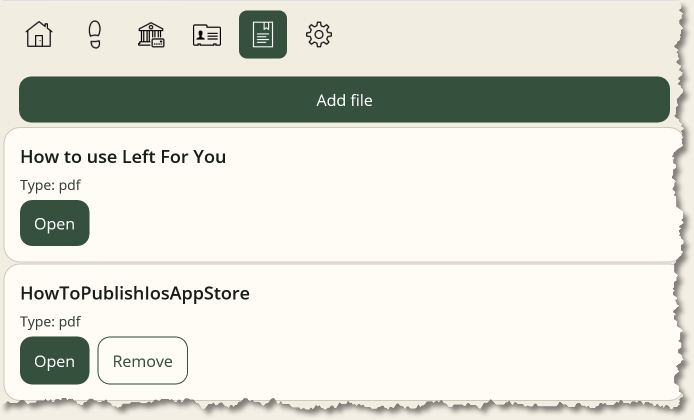The height and width of the screenshot is (420, 694).
Task: Click the door of the house icon
Action: click(39, 41)
